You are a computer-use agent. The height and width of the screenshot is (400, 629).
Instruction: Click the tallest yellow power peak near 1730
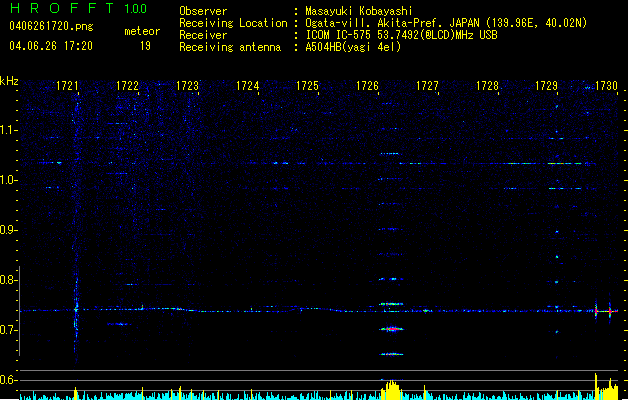click(596, 386)
